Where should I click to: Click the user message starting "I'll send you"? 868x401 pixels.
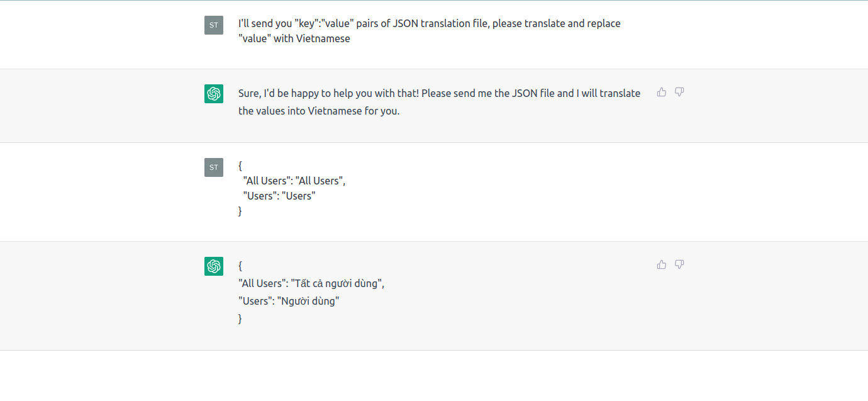(x=429, y=24)
